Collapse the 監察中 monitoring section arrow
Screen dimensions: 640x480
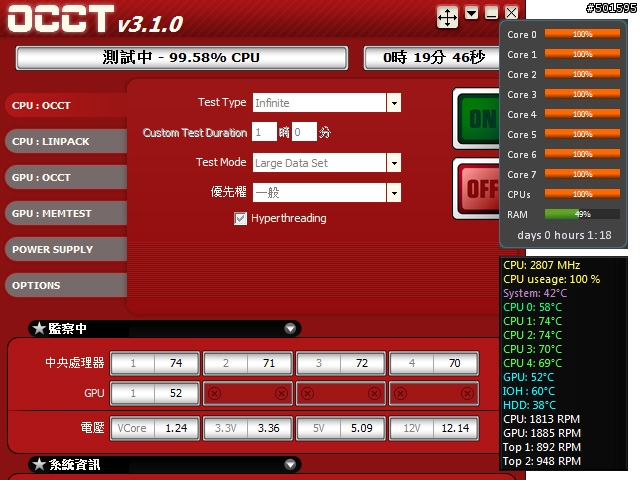click(290, 329)
